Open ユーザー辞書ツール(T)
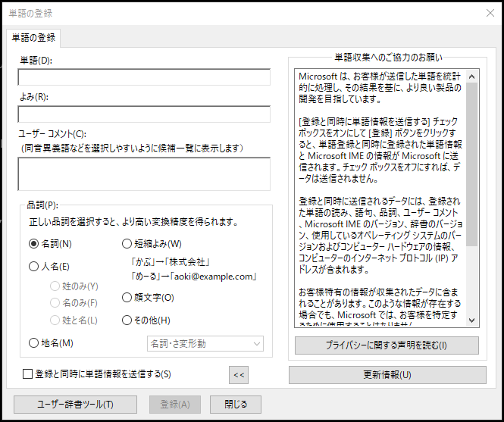Screen dimensions: 504x422 click(x=75, y=405)
